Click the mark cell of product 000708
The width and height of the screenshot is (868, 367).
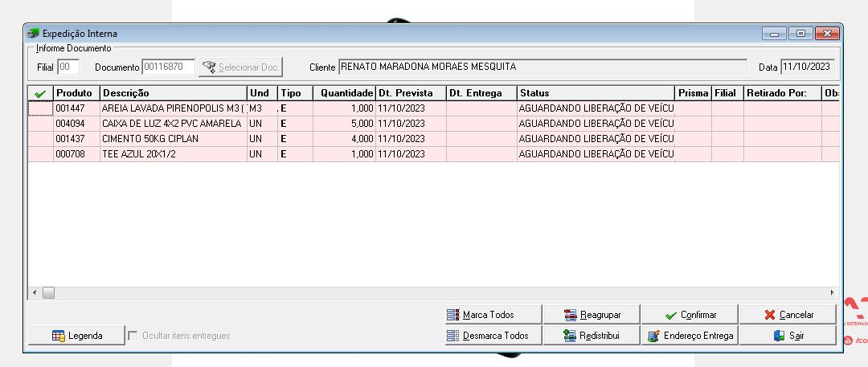coord(40,154)
